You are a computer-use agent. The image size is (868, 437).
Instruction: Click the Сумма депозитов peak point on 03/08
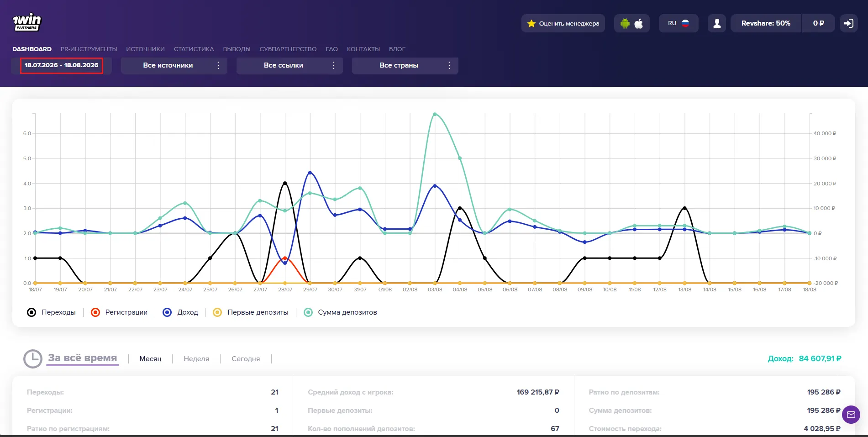click(x=435, y=114)
